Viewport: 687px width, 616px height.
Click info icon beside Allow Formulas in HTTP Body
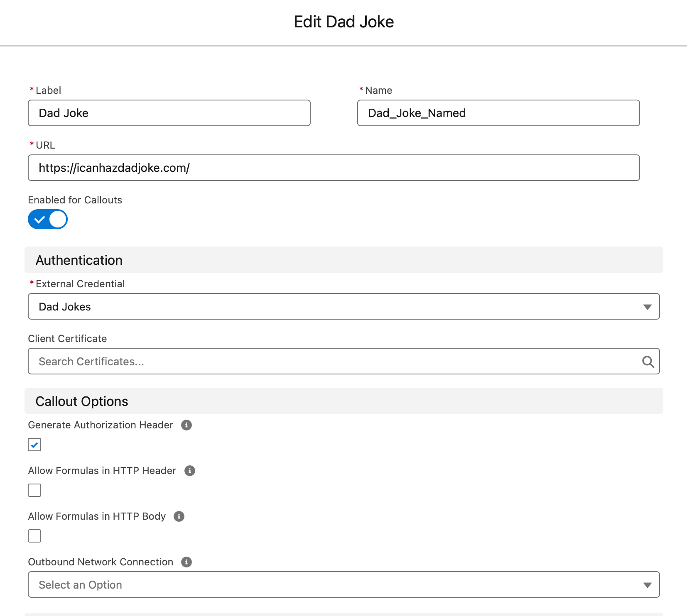179,516
